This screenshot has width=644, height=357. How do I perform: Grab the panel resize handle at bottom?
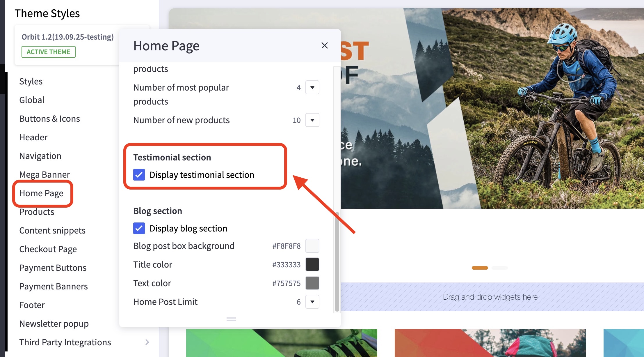231,319
